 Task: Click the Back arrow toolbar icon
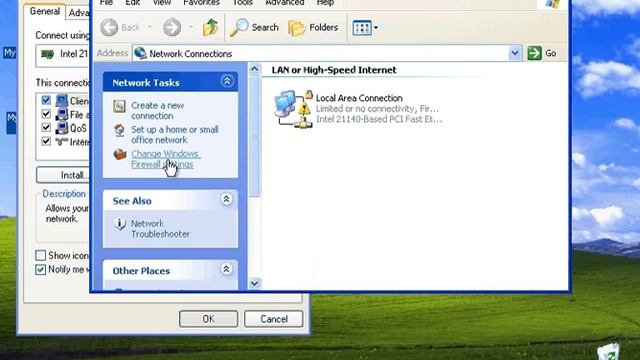pos(109,27)
